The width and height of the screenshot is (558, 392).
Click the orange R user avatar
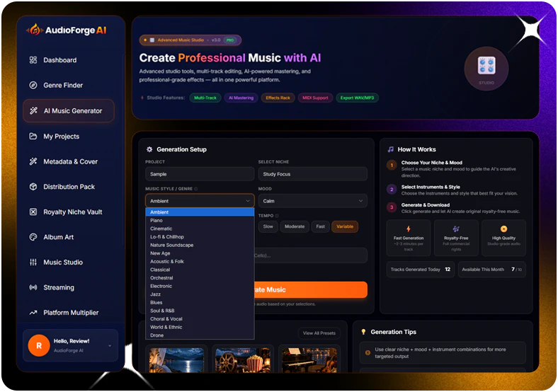(x=39, y=345)
